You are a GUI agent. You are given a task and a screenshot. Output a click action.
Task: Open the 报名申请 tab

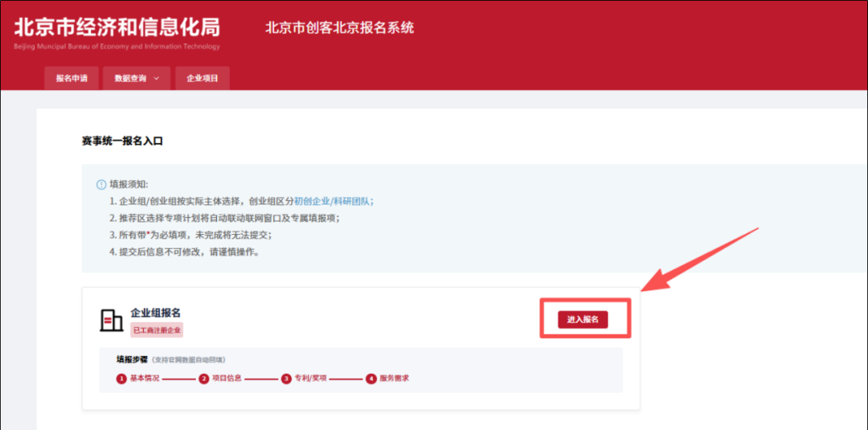[x=72, y=79]
